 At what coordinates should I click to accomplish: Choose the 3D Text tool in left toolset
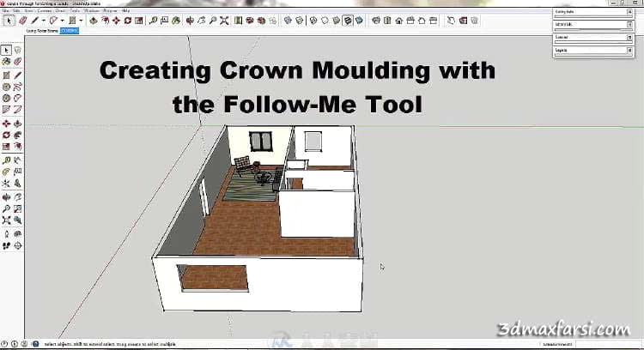18,184
